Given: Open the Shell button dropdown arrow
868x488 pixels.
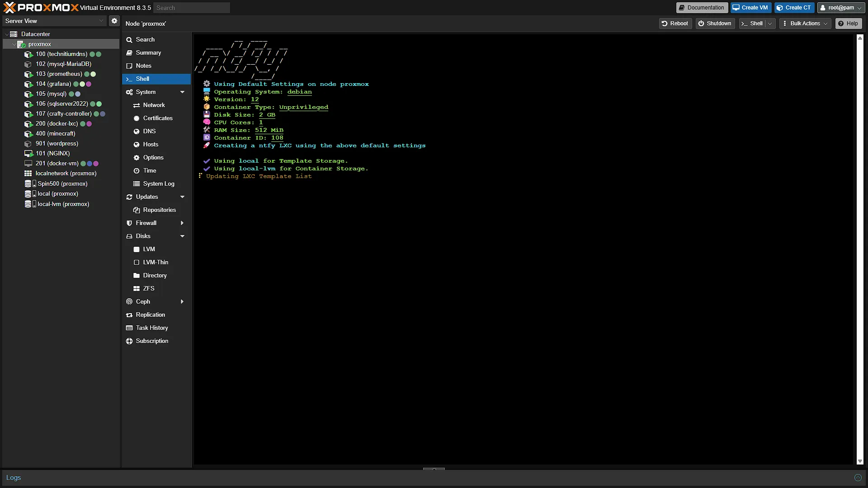Looking at the screenshot, I should pos(770,23).
